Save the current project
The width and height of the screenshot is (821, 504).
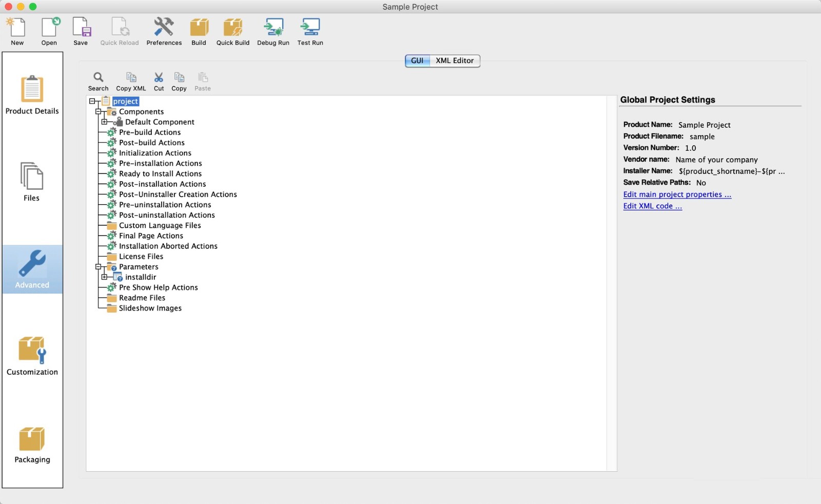tap(81, 32)
